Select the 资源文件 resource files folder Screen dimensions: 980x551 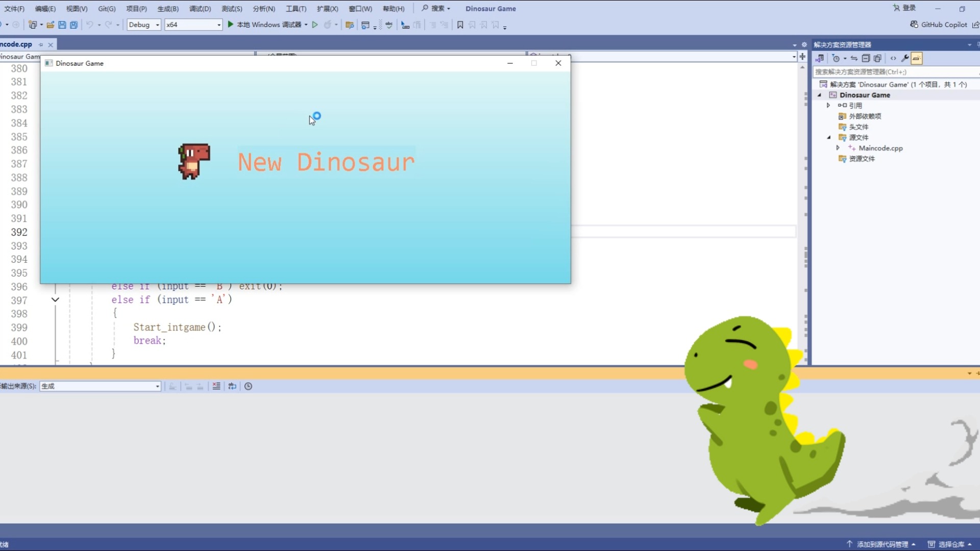[x=856, y=159]
